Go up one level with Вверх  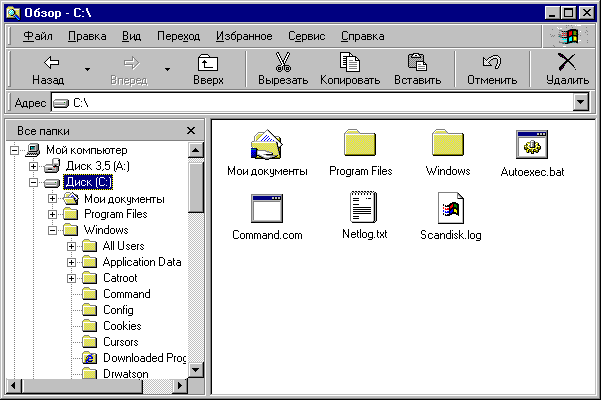pyautogui.click(x=208, y=70)
